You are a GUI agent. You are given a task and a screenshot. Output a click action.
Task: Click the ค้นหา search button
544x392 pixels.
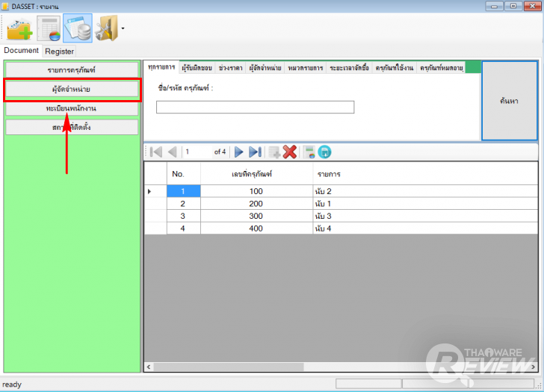tap(510, 101)
